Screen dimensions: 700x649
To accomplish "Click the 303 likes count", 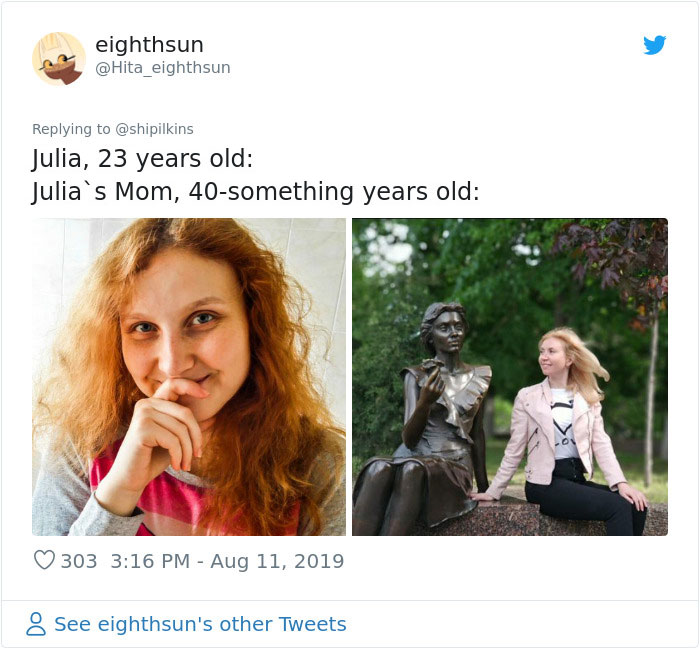I will pyautogui.click(x=79, y=561).
